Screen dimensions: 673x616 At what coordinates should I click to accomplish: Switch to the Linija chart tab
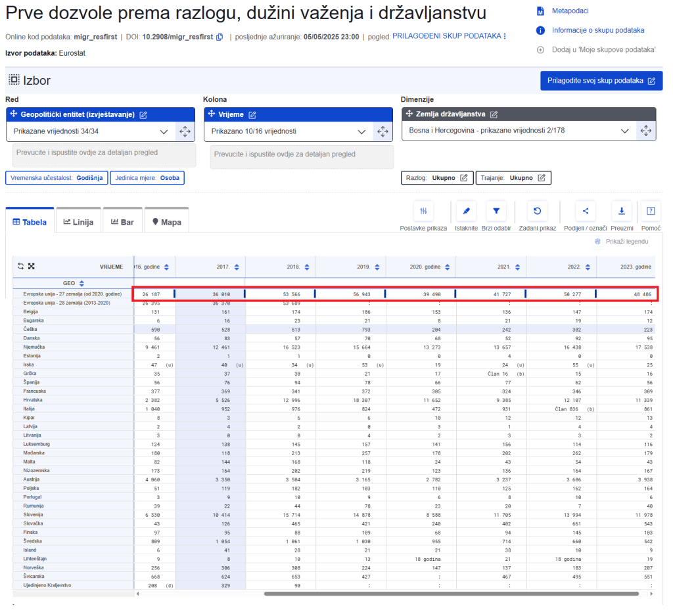point(79,221)
